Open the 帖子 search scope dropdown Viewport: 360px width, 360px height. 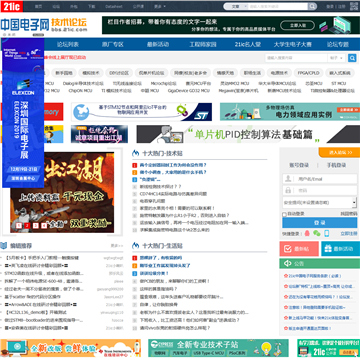[x=336, y=58]
